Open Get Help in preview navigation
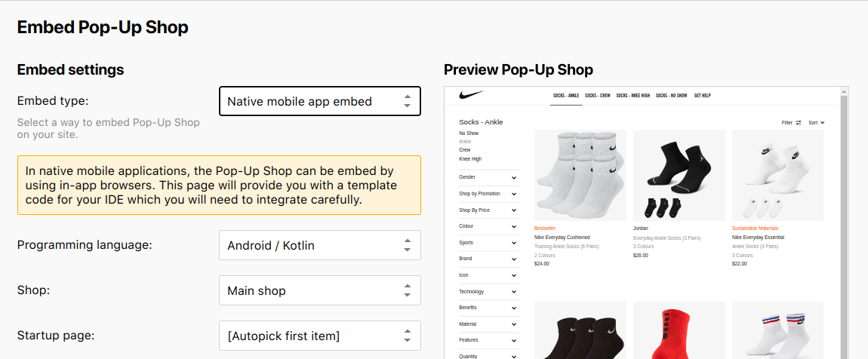Screen dimensions: 868x359 click(x=703, y=96)
